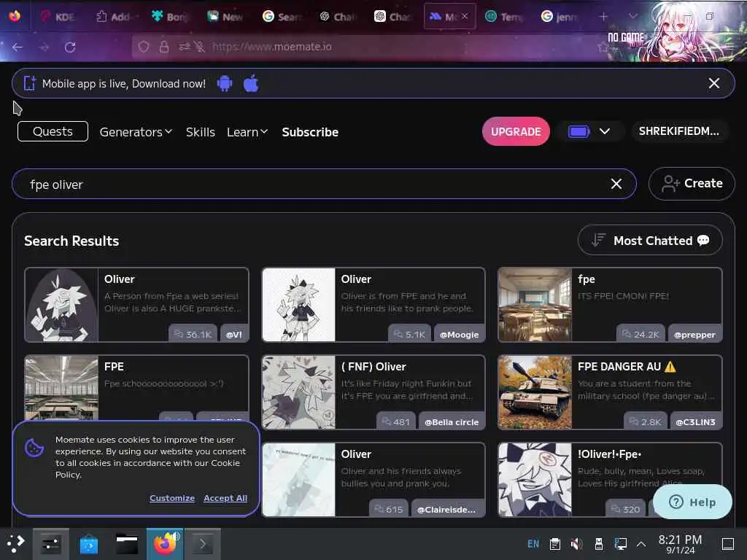Change the EN keyboard layout

(x=533, y=544)
